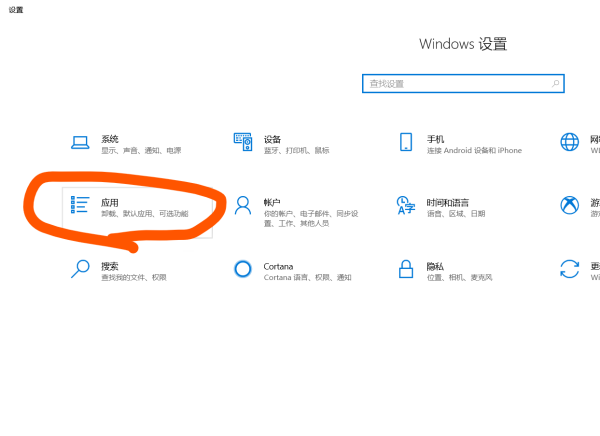Select the 应用 category title
Screen dimensions: 600x436
coord(110,202)
